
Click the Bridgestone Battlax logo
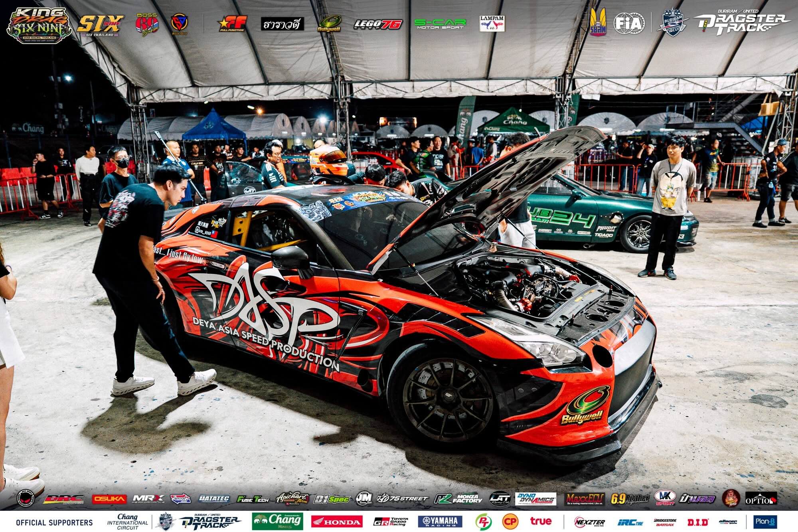point(665,522)
